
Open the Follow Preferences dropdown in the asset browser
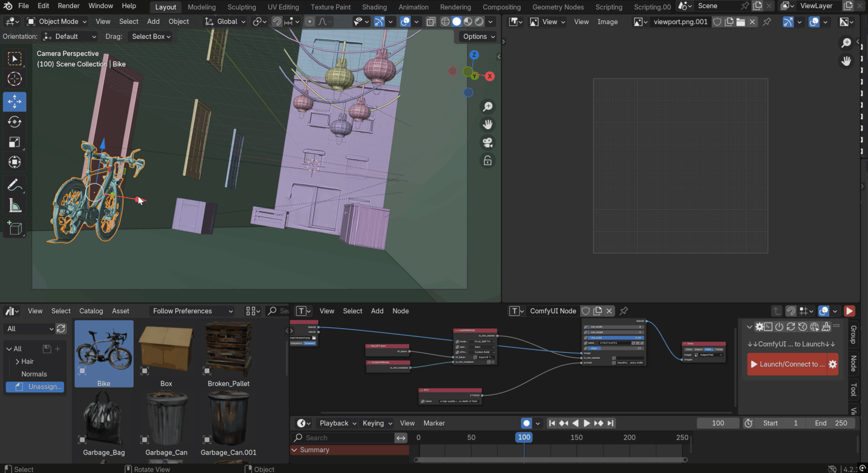(x=191, y=311)
